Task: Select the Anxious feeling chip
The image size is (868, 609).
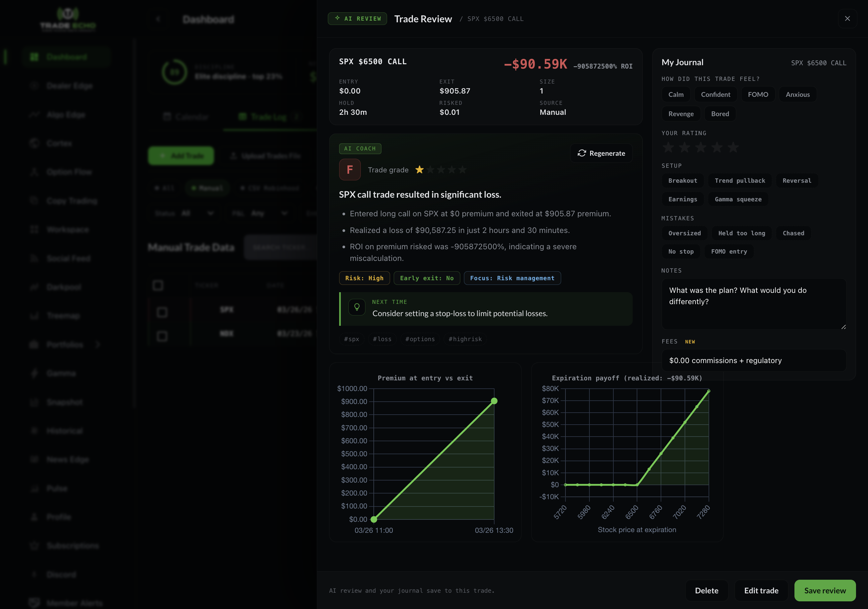Action: [798, 95]
